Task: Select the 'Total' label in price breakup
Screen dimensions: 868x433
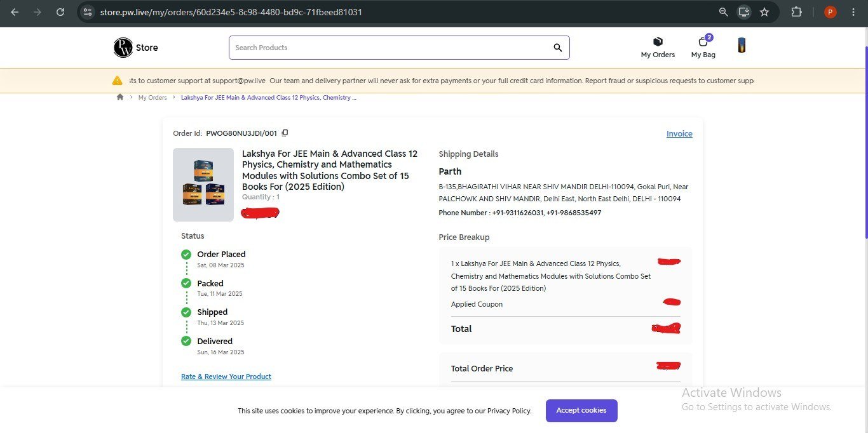Action: click(x=461, y=329)
